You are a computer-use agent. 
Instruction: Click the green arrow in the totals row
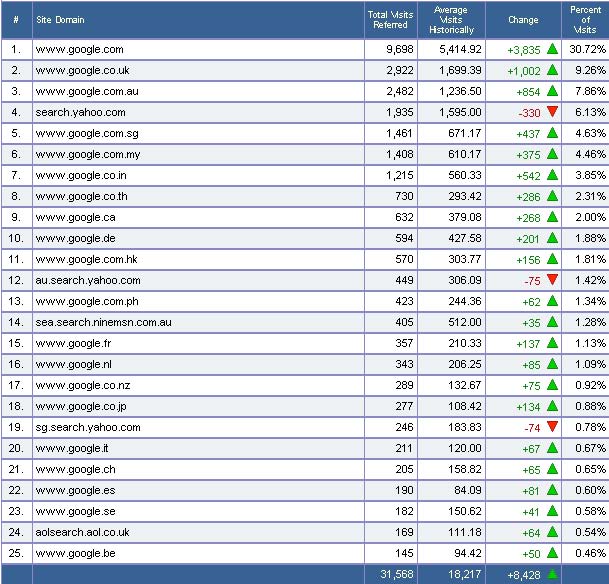551,574
